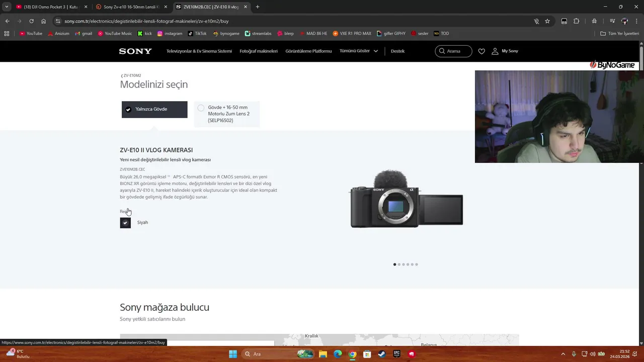Image resolution: width=644 pixels, height=362 pixels.
Task: Open the My Sony account menu
Action: (505, 51)
